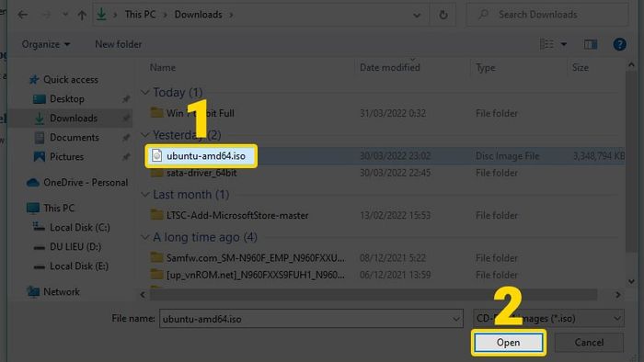The height and width of the screenshot is (362, 644).
Task: Open the Organize menu
Action: coord(46,44)
